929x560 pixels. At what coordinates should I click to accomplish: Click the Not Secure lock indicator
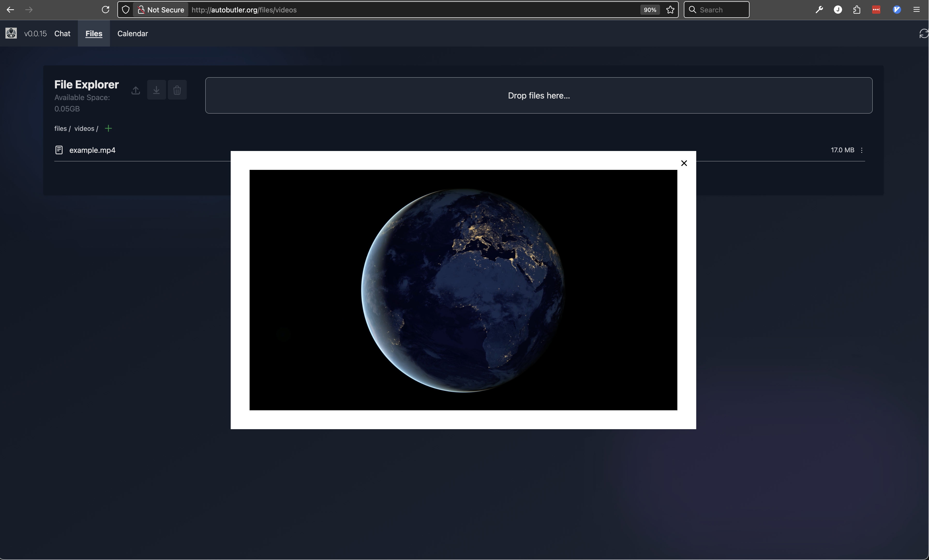(x=160, y=10)
